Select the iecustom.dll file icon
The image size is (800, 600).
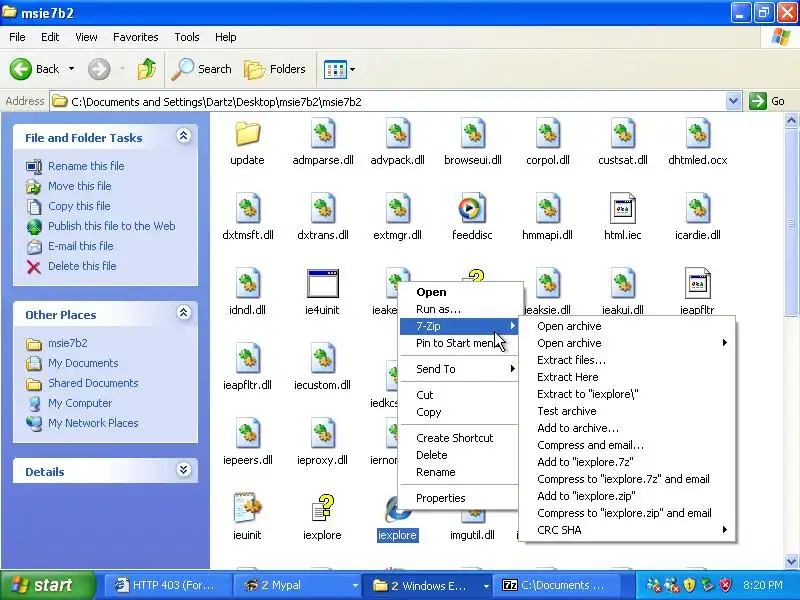tap(322, 359)
